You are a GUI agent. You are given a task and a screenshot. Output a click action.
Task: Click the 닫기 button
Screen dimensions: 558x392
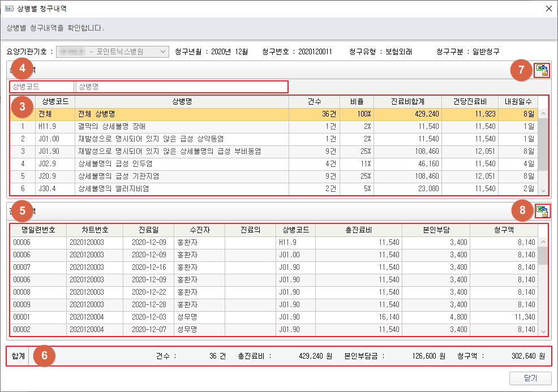(530, 378)
